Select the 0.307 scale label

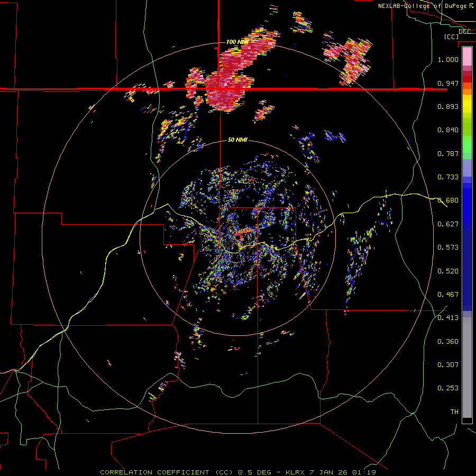[x=448, y=364]
